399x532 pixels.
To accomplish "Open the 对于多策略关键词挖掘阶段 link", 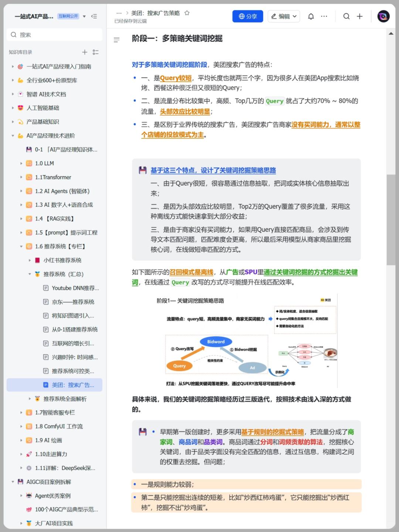I will [x=170, y=65].
